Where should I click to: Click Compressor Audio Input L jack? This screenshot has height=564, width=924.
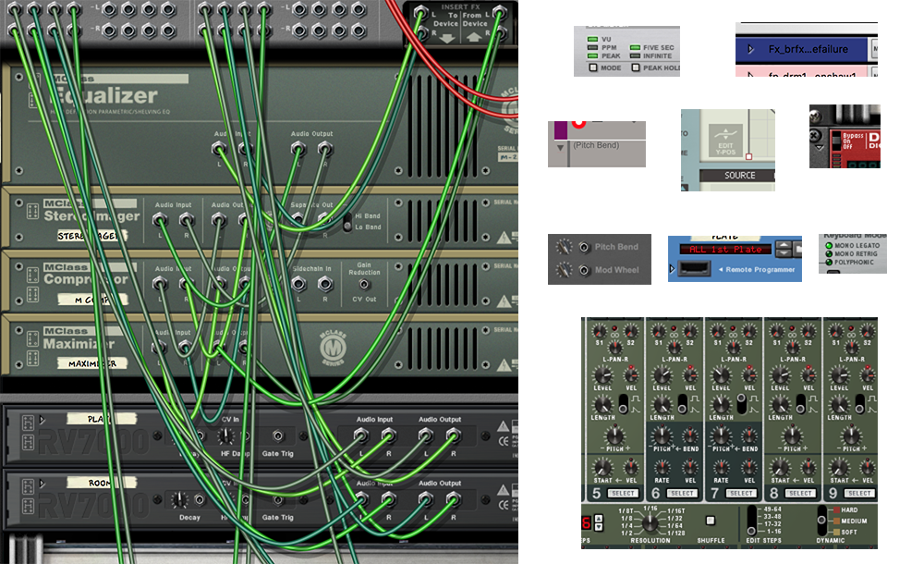(x=160, y=284)
